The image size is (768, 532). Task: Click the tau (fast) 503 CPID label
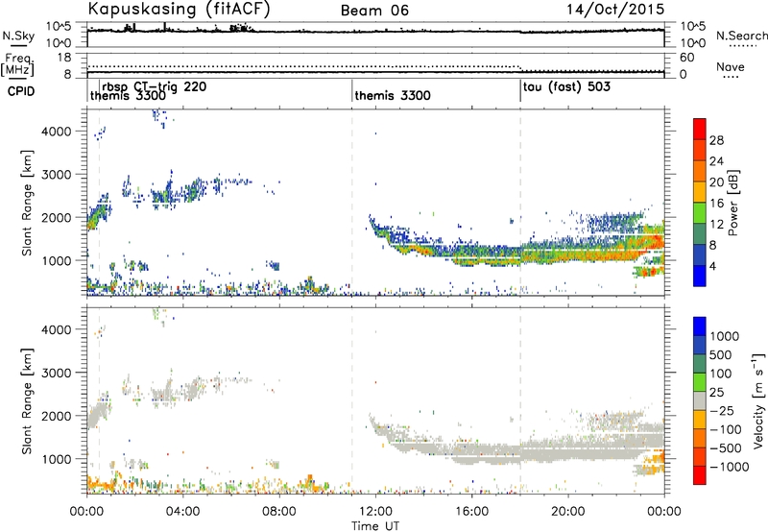566,87
